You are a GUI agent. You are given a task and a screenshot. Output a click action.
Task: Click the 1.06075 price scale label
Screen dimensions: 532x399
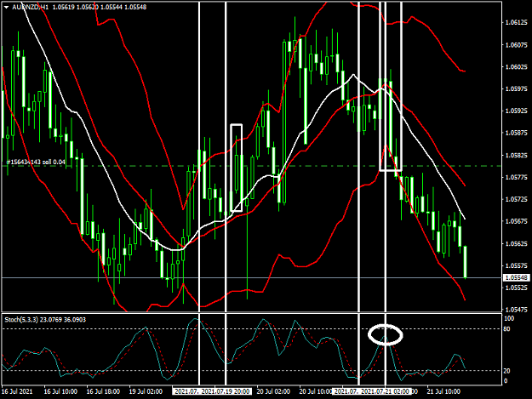coord(517,45)
